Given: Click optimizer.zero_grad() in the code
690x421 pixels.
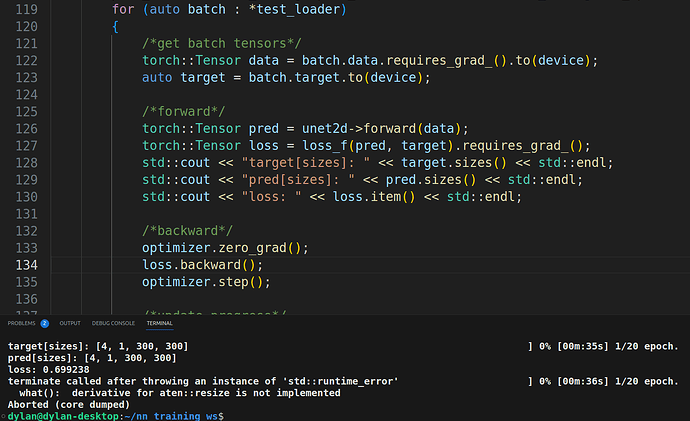Looking at the screenshot, I should pyautogui.click(x=224, y=247).
